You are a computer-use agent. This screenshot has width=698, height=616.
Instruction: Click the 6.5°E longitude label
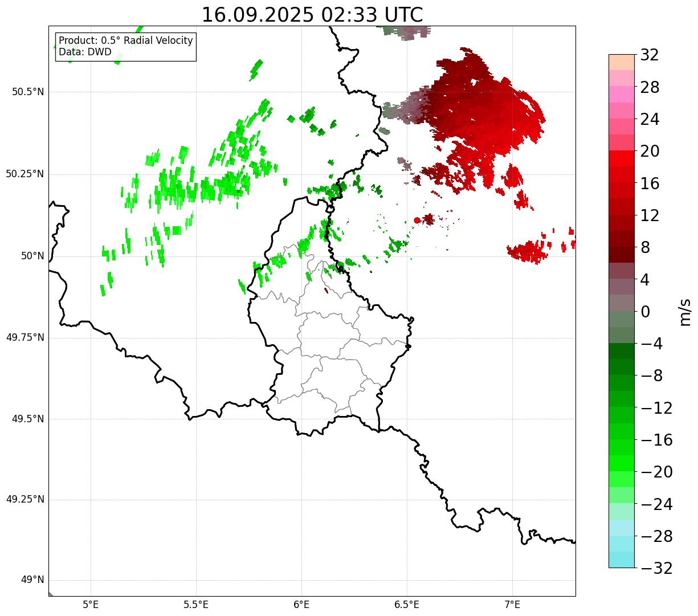[407, 605]
